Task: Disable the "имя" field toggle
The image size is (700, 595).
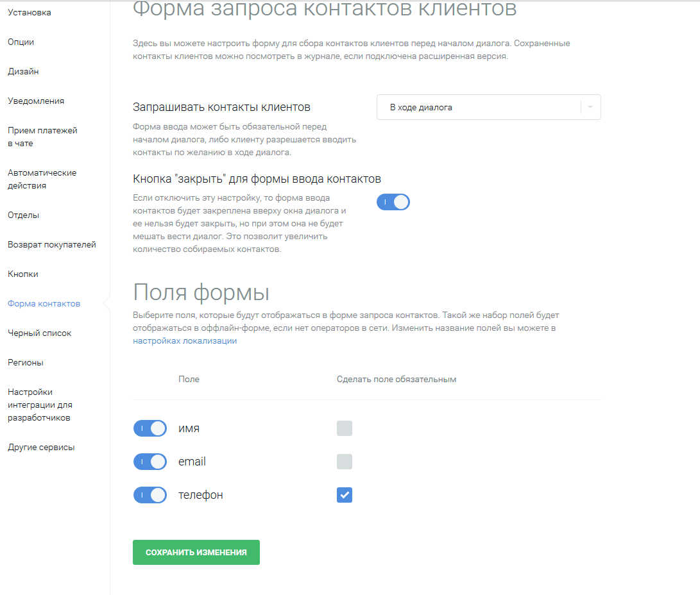Action: click(x=150, y=428)
